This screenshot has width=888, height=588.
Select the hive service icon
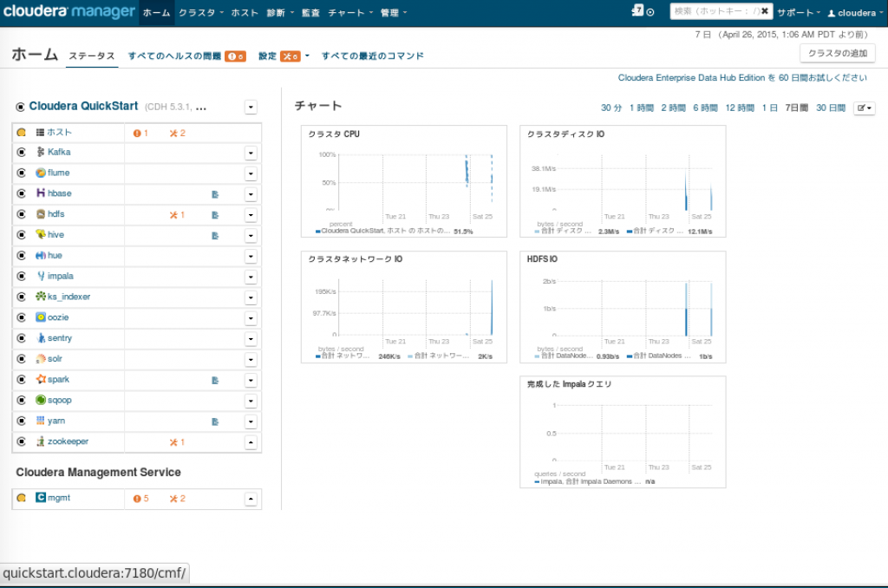40,234
